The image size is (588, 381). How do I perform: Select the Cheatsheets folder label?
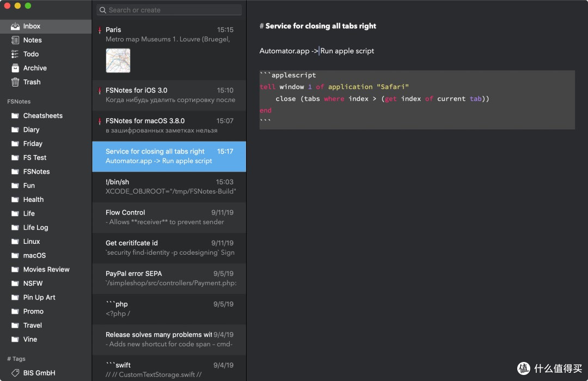click(43, 115)
